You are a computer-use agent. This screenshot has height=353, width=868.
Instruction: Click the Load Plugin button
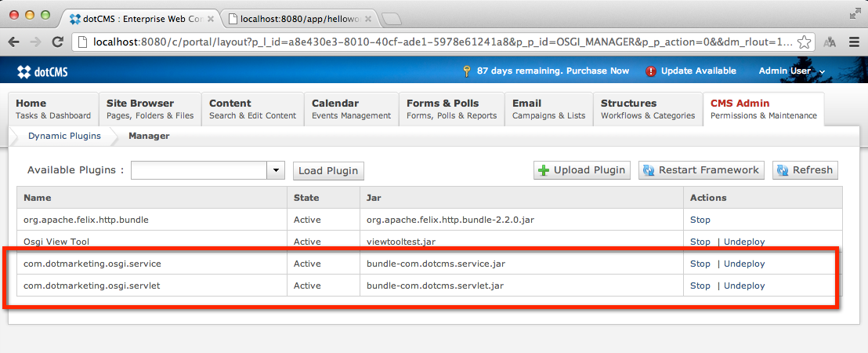click(328, 170)
